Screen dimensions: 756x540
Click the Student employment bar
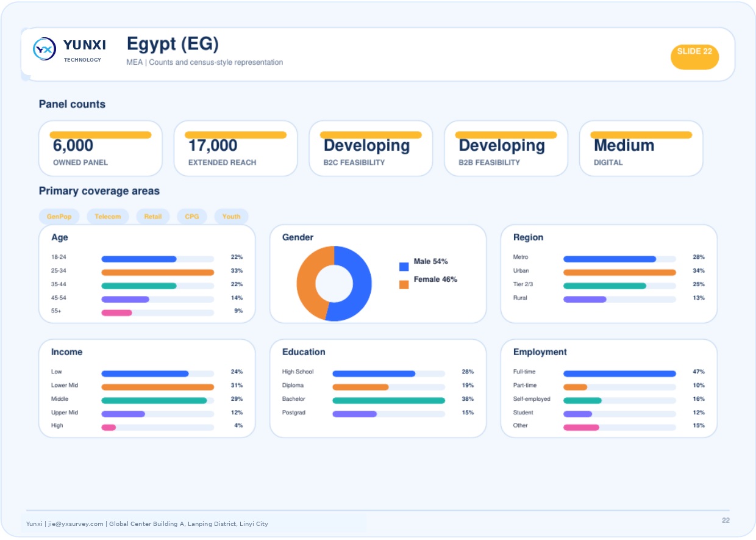click(x=619, y=414)
